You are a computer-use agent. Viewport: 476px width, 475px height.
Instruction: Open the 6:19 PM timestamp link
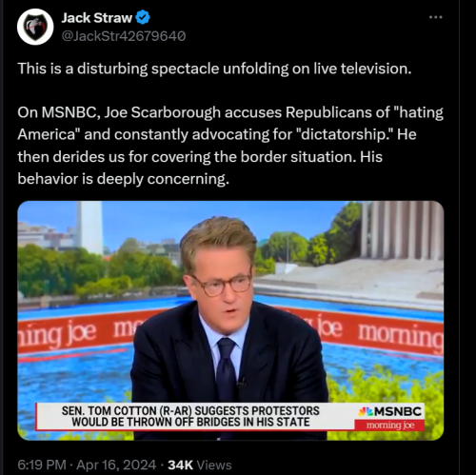tap(42, 465)
